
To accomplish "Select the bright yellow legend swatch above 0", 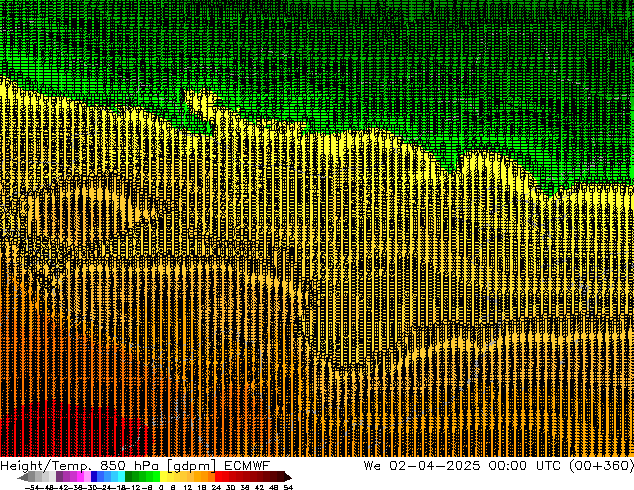I will [163, 477].
